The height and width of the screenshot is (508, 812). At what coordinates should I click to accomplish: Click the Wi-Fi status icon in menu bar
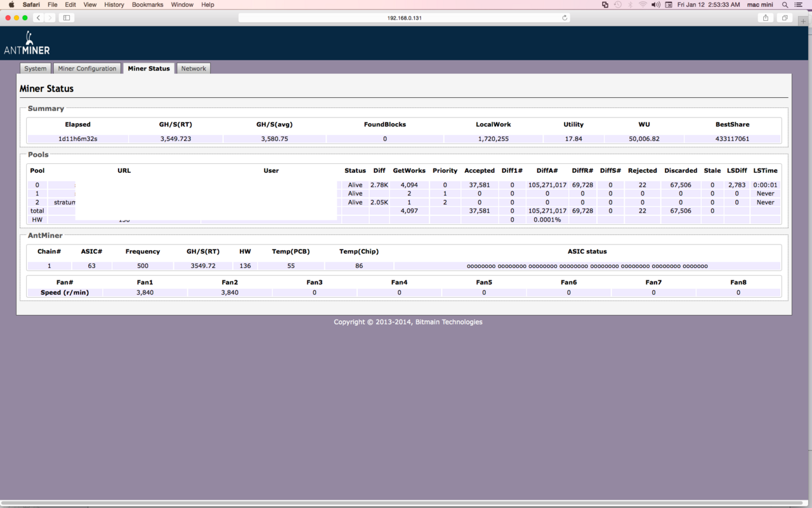click(643, 4)
